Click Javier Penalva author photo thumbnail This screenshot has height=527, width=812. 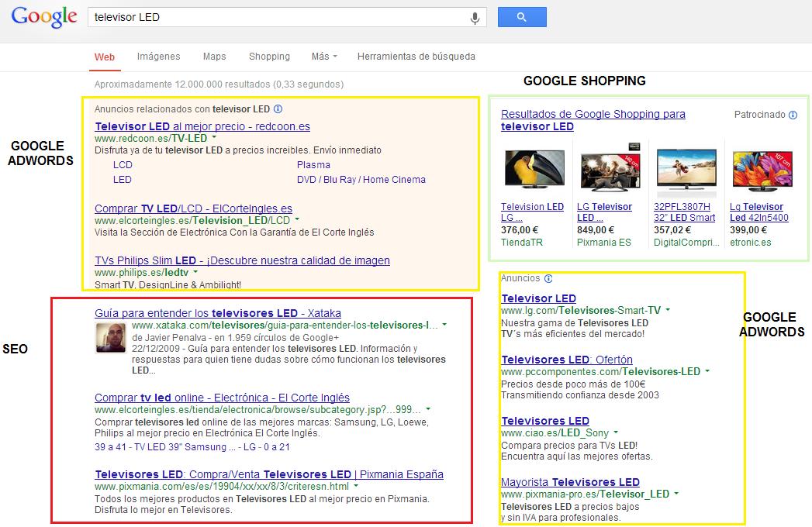[111, 338]
